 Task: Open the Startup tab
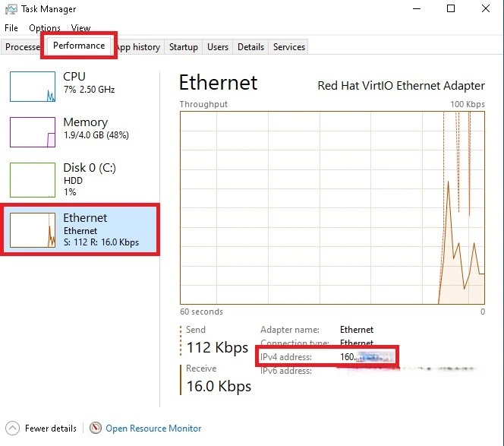click(x=184, y=47)
